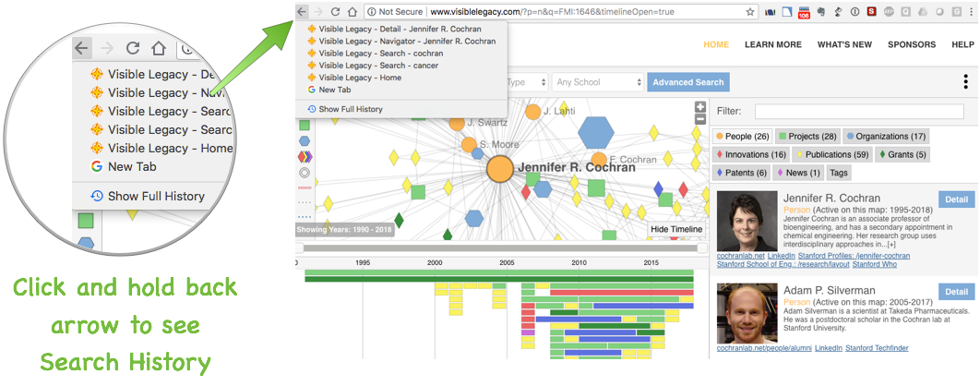This screenshot has height=386, width=980.
Task: Toggle the Grants (5) filter
Action: pos(902,154)
